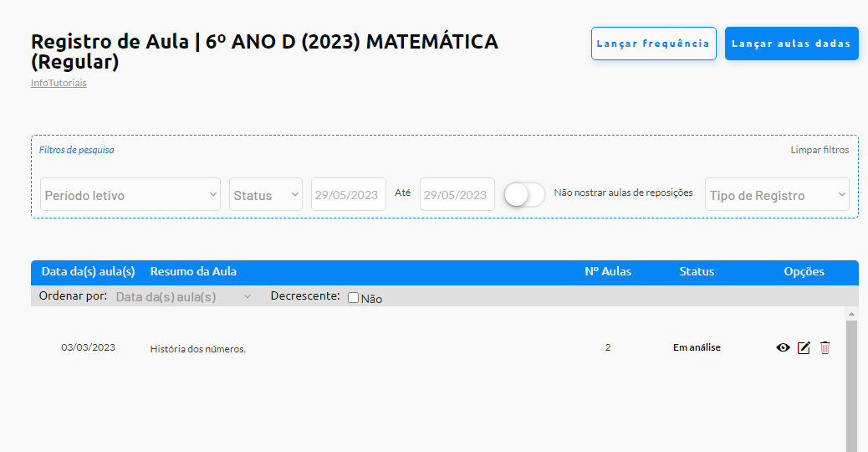View the 03/03/2023 lesson with eye icon
The image size is (868, 452).
783,348
